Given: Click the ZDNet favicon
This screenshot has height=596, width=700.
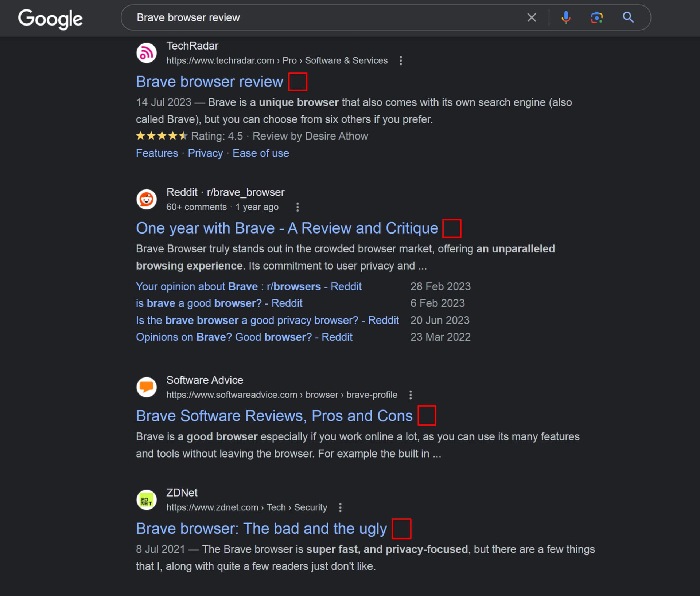Looking at the screenshot, I should tap(147, 500).
